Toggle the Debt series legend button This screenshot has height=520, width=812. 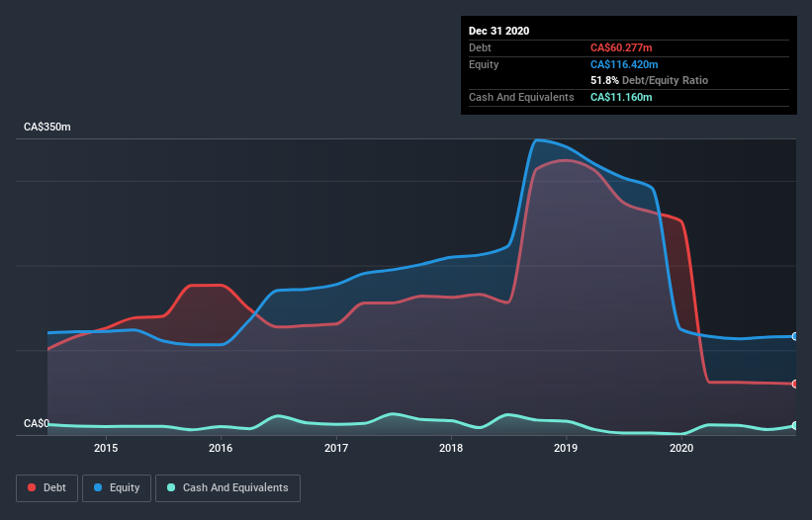click(x=46, y=488)
